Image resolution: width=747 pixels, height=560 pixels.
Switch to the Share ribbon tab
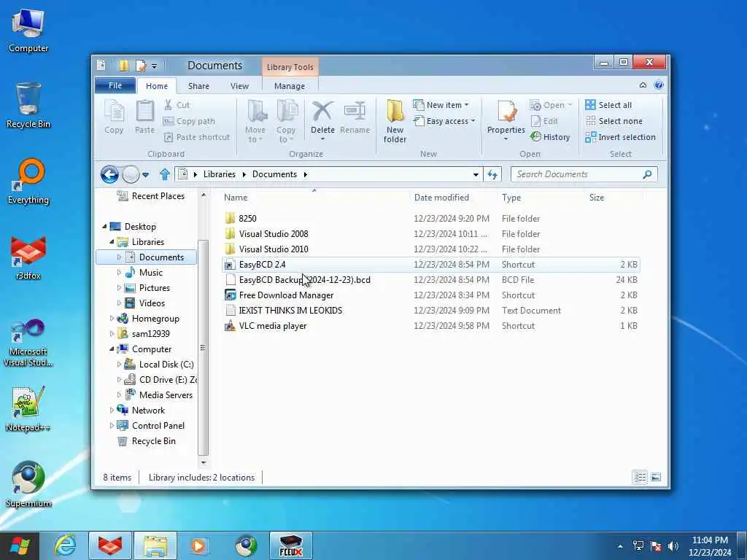pos(198,86)
